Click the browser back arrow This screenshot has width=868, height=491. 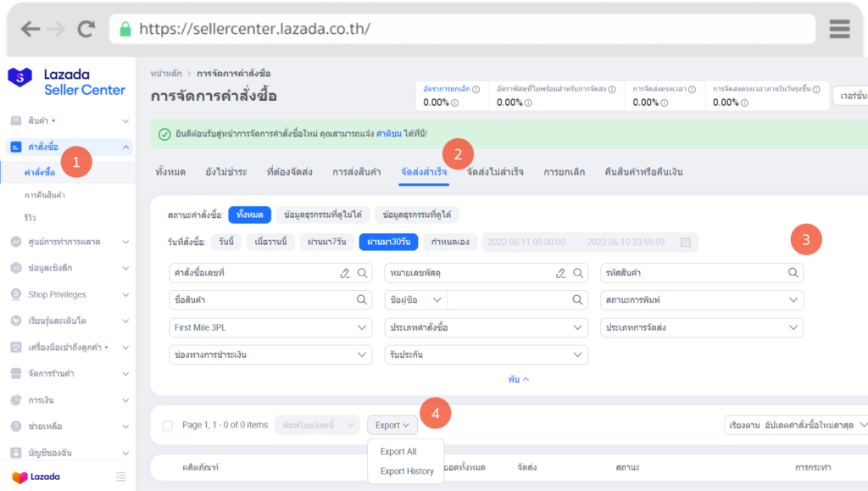31,29
